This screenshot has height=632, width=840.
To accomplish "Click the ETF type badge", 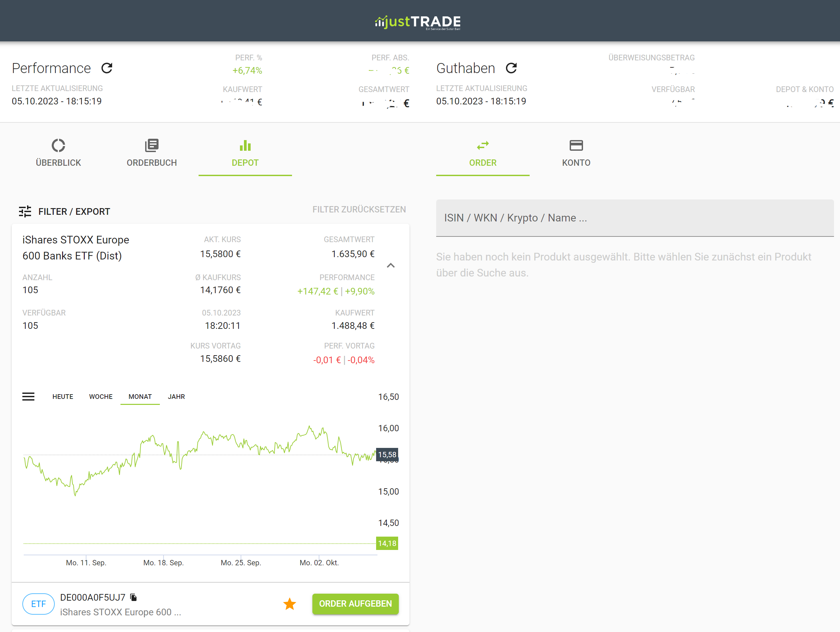I will tap(38, 604).
